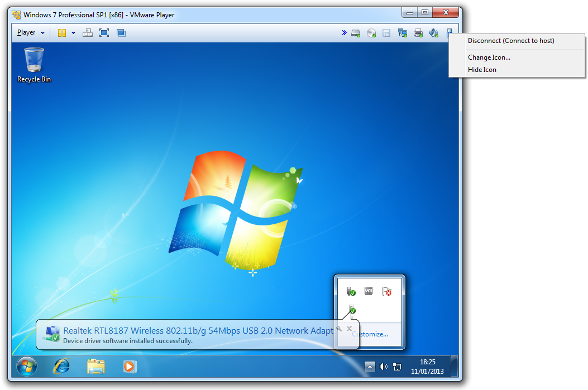Screen dimensions: 588x390
Task: Click the hard disk device icon
Action: pyautogui.click(x=356, y=33)
